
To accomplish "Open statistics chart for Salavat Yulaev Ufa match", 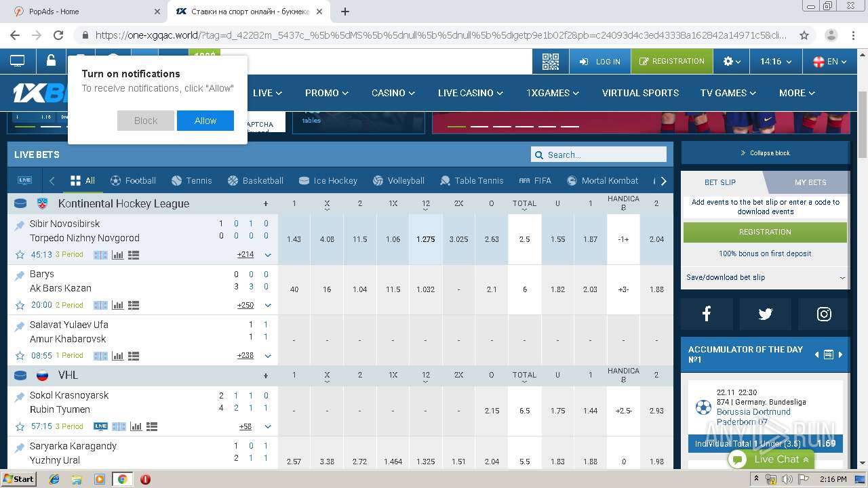I will click(x=118, y=356).
